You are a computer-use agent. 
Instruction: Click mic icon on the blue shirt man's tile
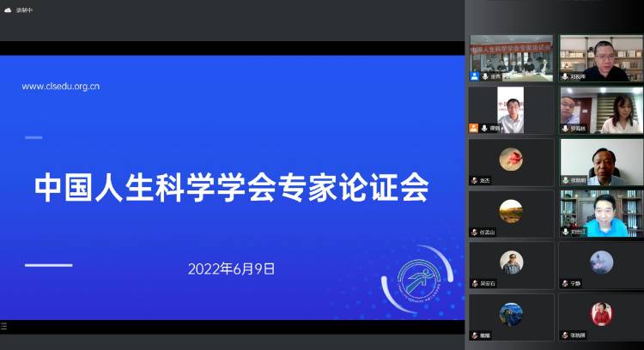point(566,232)
